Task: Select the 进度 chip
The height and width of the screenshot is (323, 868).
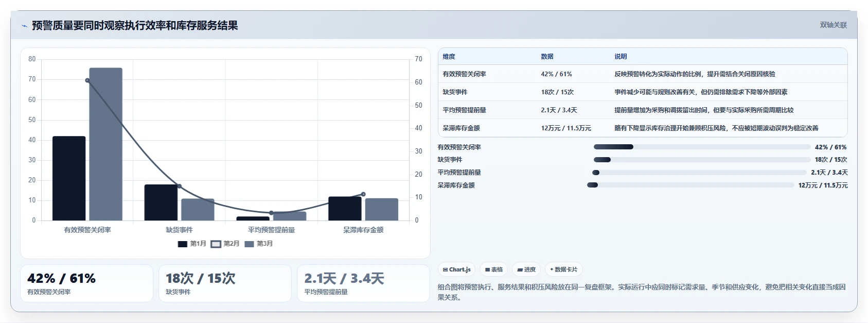Action: (526, 269)
